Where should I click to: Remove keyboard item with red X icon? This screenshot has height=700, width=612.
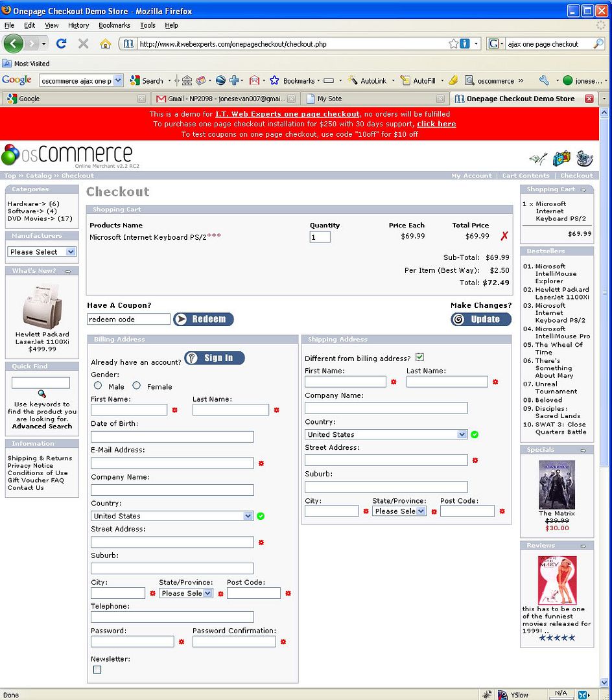point(504,237)
